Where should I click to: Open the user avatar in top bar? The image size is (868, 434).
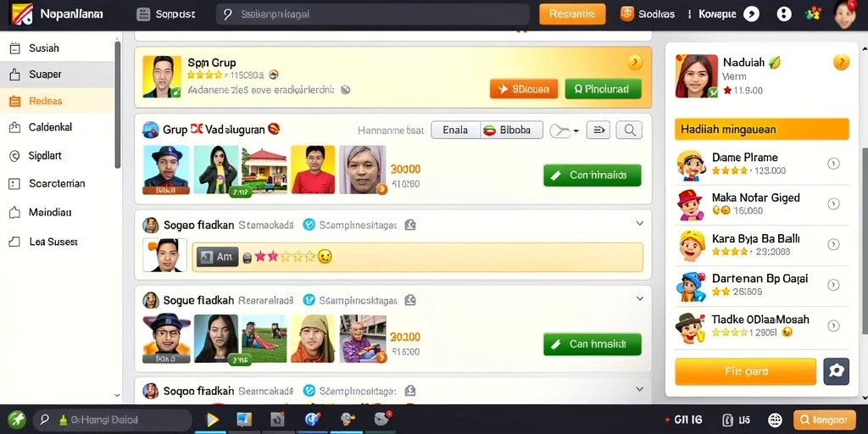pyautogui.click(x=845, y=14)
